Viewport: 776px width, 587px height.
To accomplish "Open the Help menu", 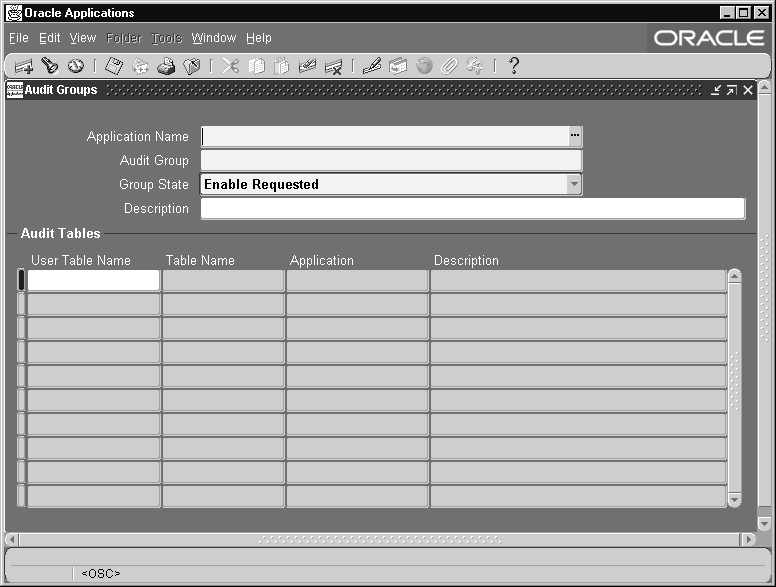I will point(259,38).
